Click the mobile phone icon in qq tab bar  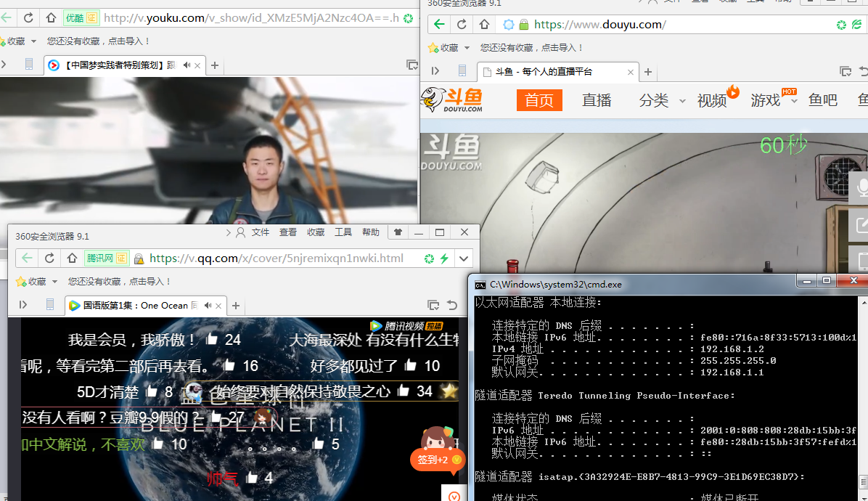pos(50,304)
